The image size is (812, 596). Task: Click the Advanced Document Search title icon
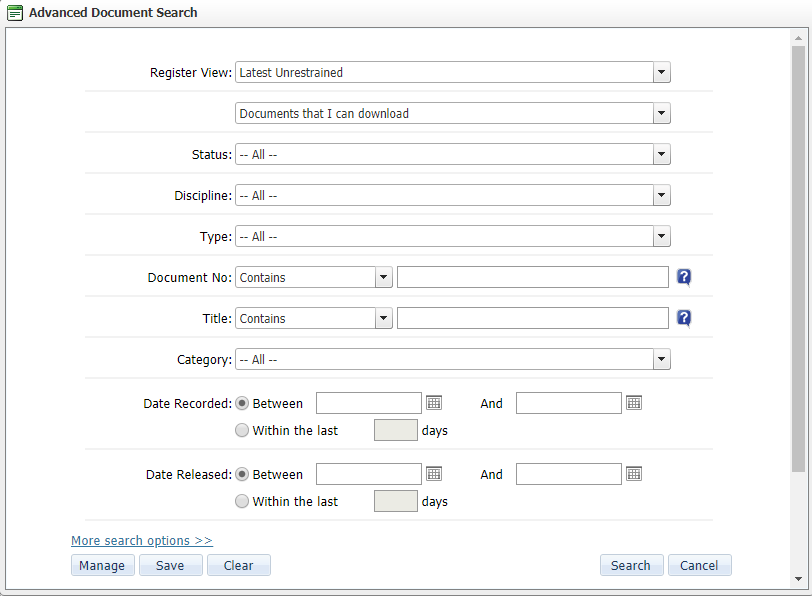tap(15, 12)
